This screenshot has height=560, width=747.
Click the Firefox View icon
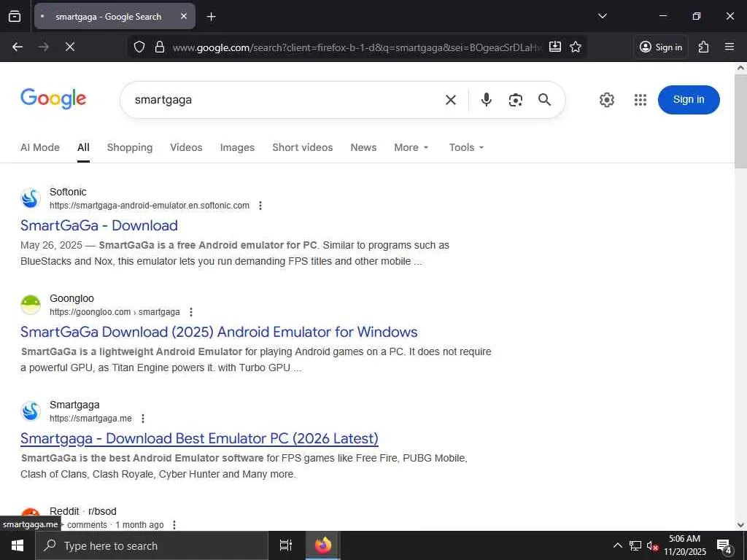point(15,16)
